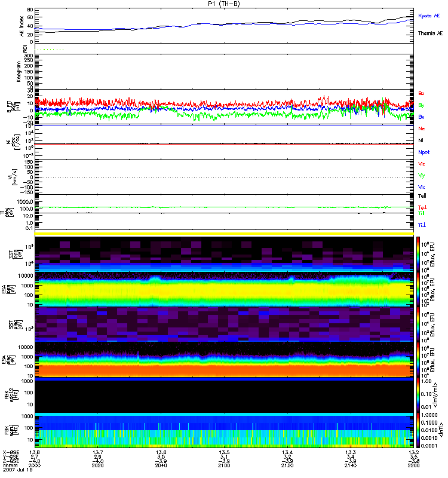Click the ROI panel axis label
Viewport: 448px width, 478px height.
point(26,49)
